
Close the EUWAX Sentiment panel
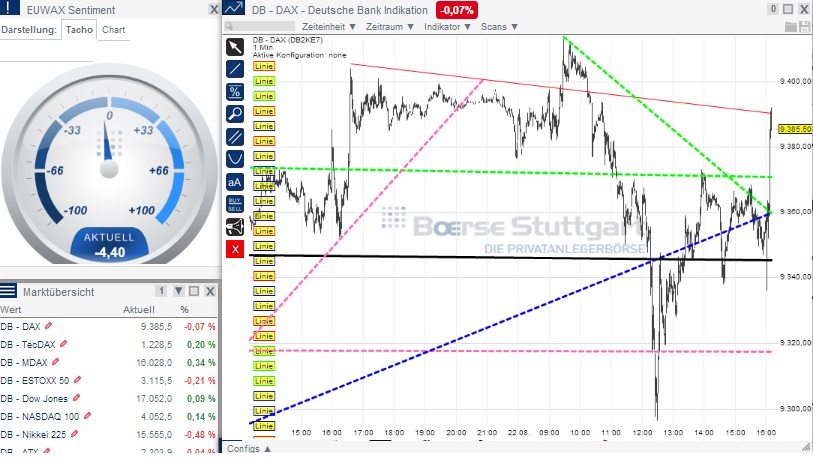point(214,9)
